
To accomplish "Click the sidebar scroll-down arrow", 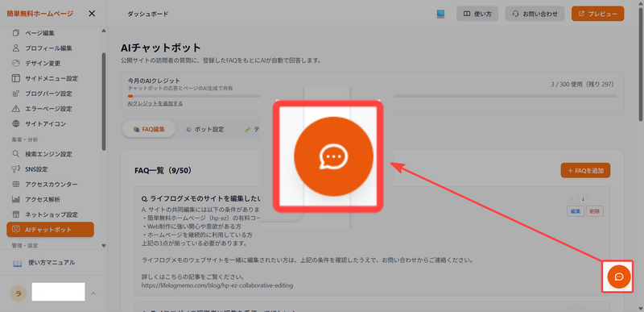I will tap(104, 246).
